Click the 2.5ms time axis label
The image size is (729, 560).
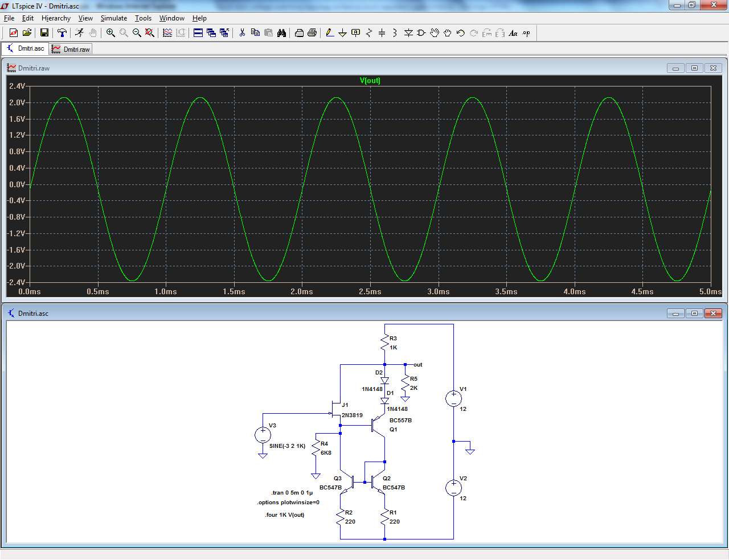click(370, 291)
